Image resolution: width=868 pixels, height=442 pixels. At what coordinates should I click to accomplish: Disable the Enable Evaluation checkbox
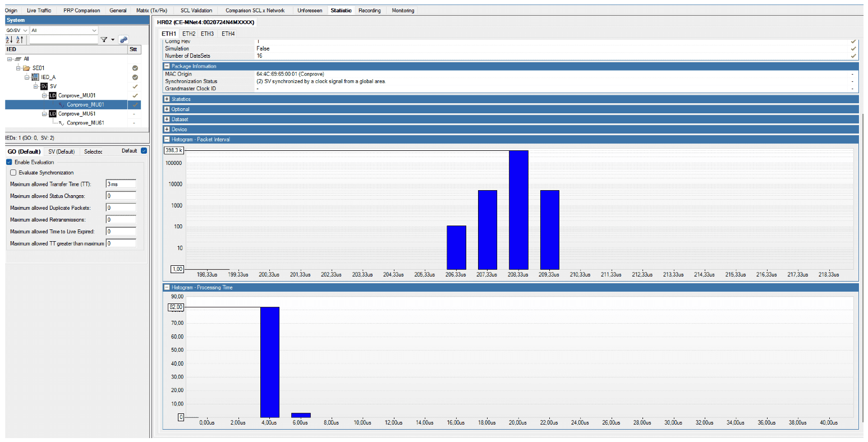click(x=8, y=162)
